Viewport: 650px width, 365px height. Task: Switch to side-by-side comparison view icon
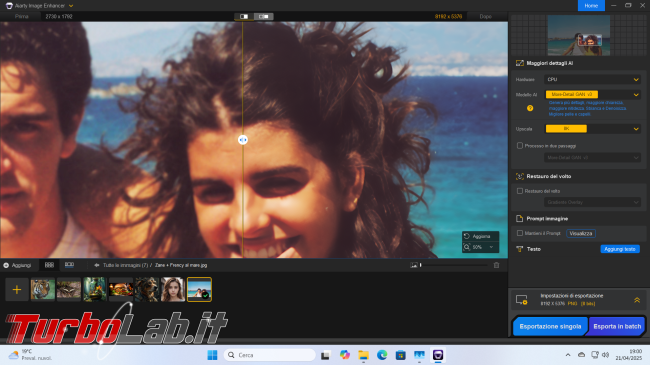[264, 17]
